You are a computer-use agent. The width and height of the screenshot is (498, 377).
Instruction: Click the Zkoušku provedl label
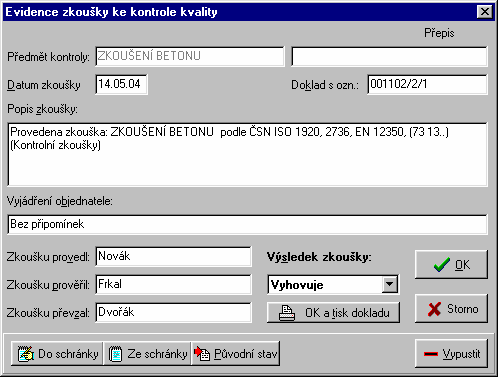click(x=48, y=257)
